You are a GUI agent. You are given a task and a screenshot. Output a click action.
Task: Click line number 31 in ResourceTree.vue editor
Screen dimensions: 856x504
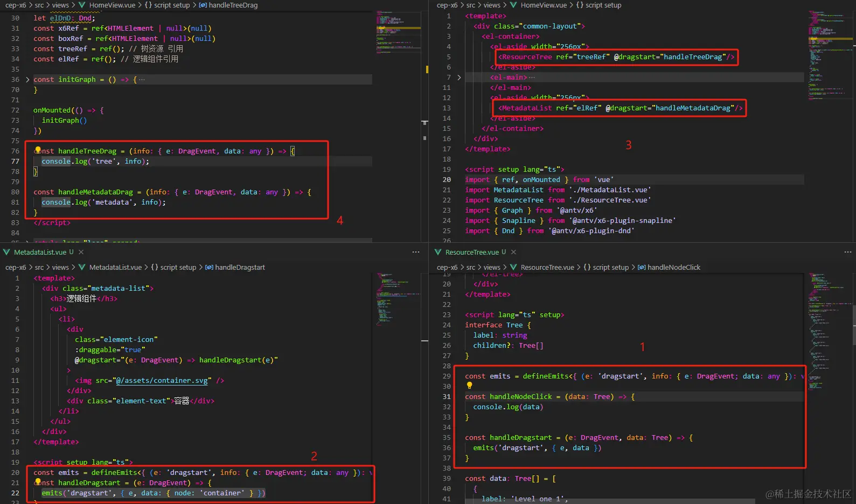(x=447, y=397)
